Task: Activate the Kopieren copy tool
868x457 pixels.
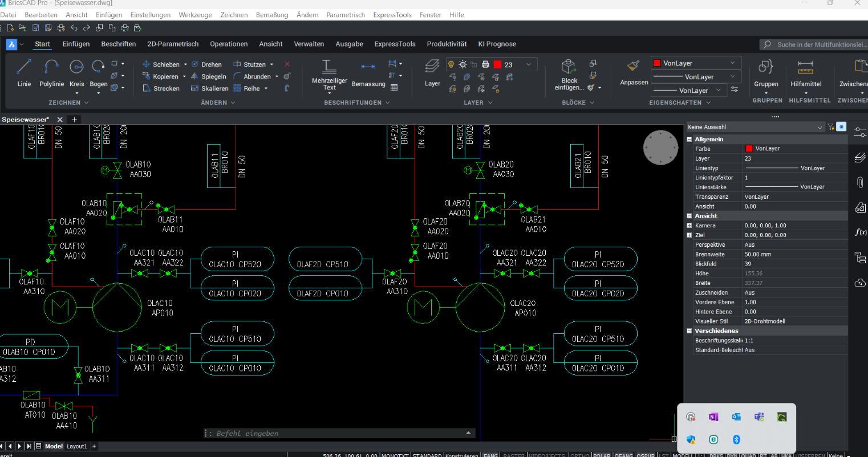Action: coord(161,76)
